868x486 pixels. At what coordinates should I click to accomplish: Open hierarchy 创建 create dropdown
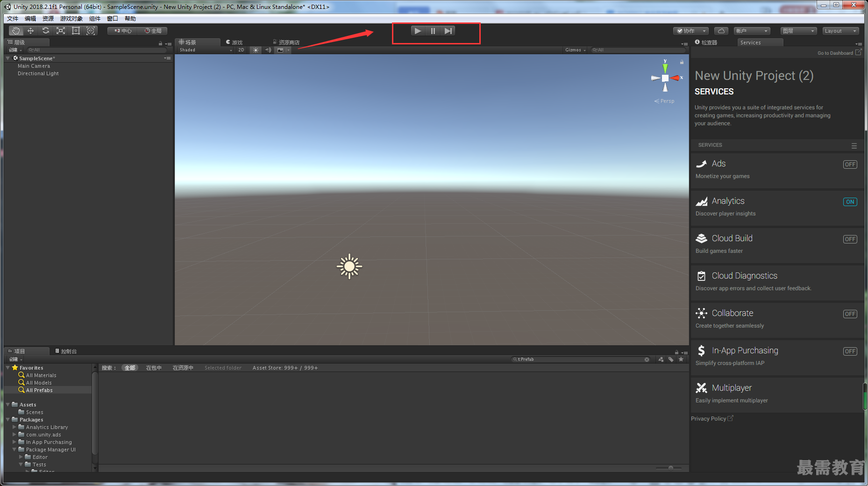[15, 50]
